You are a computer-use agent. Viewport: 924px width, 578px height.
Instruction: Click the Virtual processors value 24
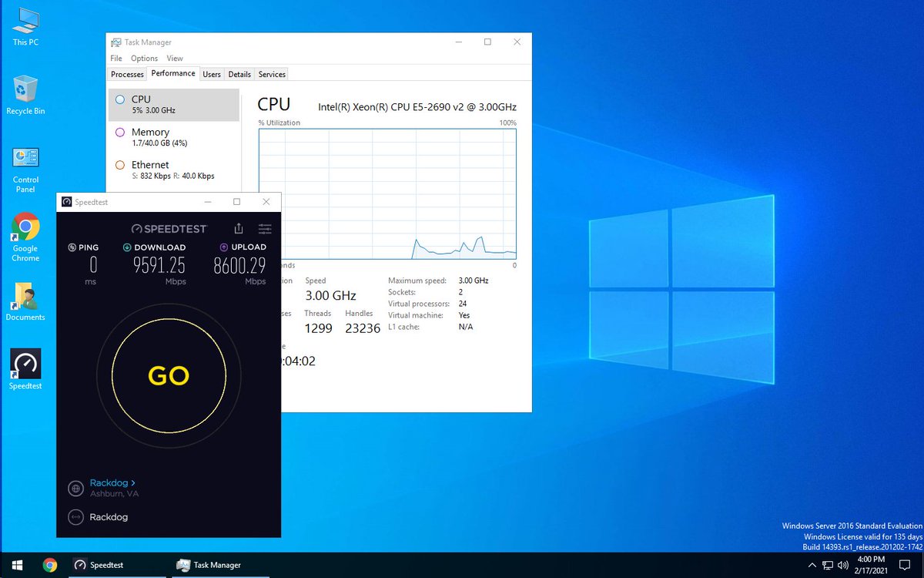(463, 304)
